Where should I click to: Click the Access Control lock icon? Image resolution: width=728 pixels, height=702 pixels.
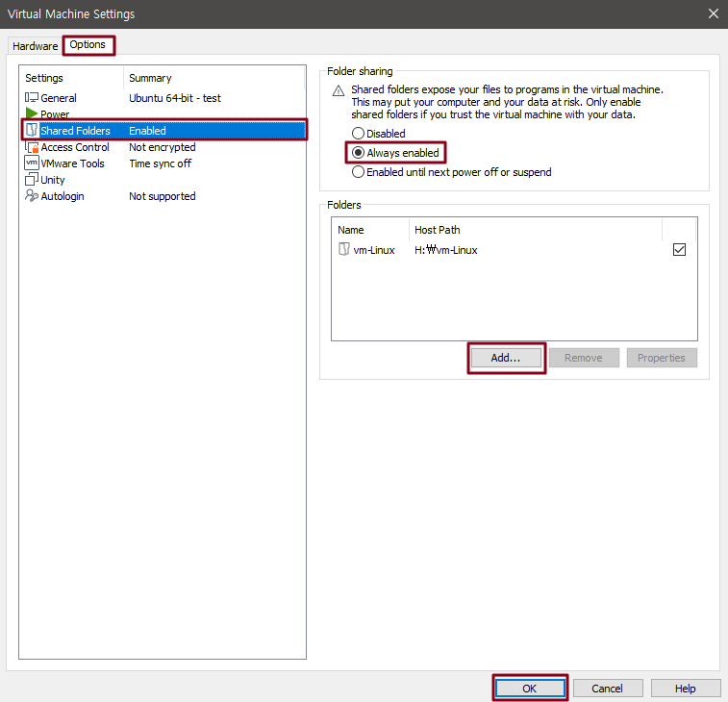[x=32, y=147]
